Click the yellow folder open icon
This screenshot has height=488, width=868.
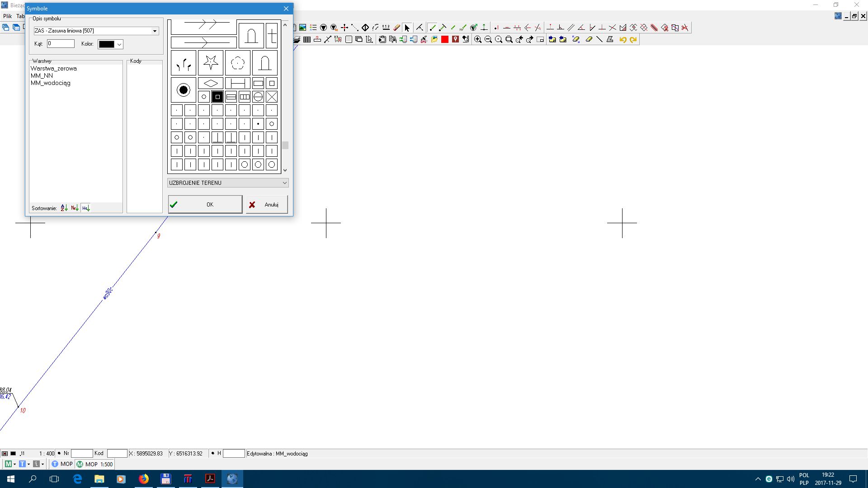click(x=434, y=40)
